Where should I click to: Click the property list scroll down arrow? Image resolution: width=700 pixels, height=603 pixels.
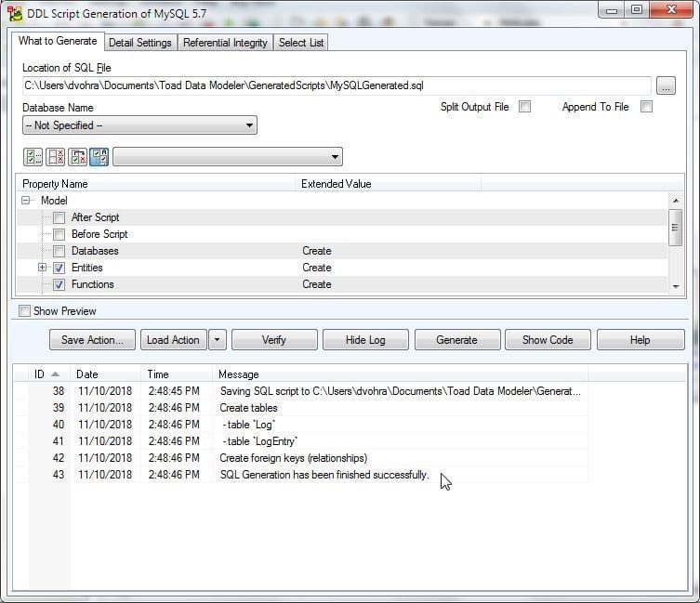[x=676, y=286]
